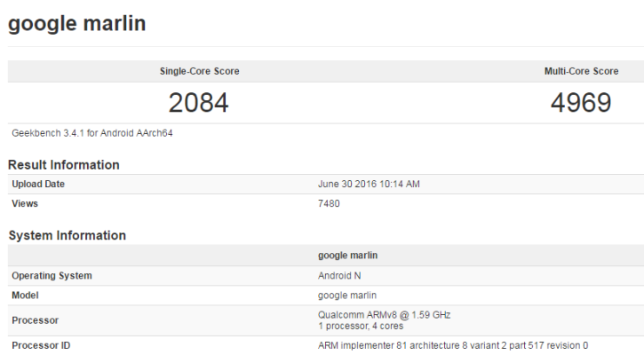
Task: Select the Upload Date row label
Action: coord(38,184)
